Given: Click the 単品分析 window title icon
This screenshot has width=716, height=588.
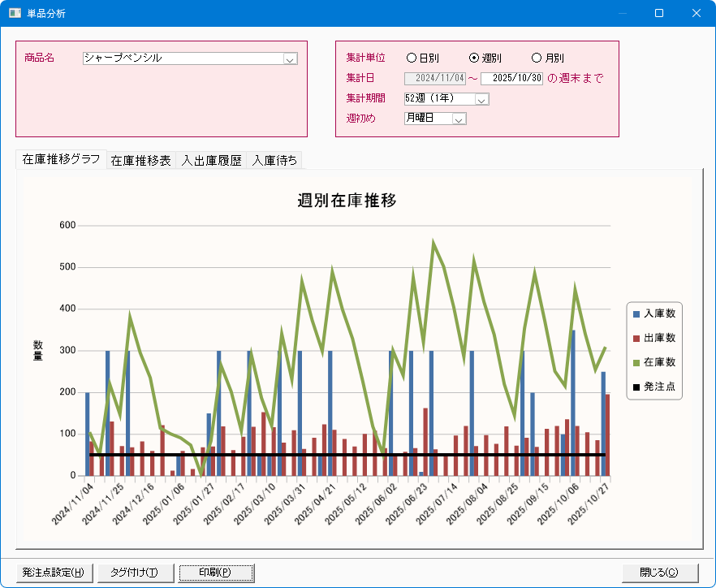Looking at the screenshot, I should pyautogui.click(x=15, y=13).
